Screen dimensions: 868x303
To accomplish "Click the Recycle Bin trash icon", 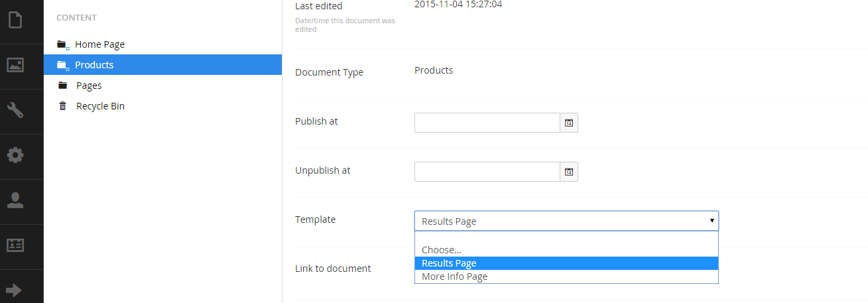I will coord(63,106).
